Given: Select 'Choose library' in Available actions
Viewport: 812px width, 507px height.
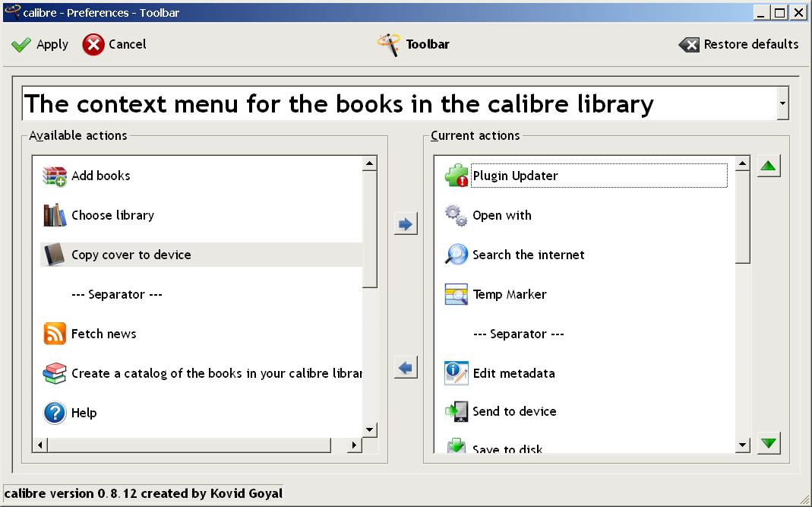Looking at the screenshot, I should [201, 215].
